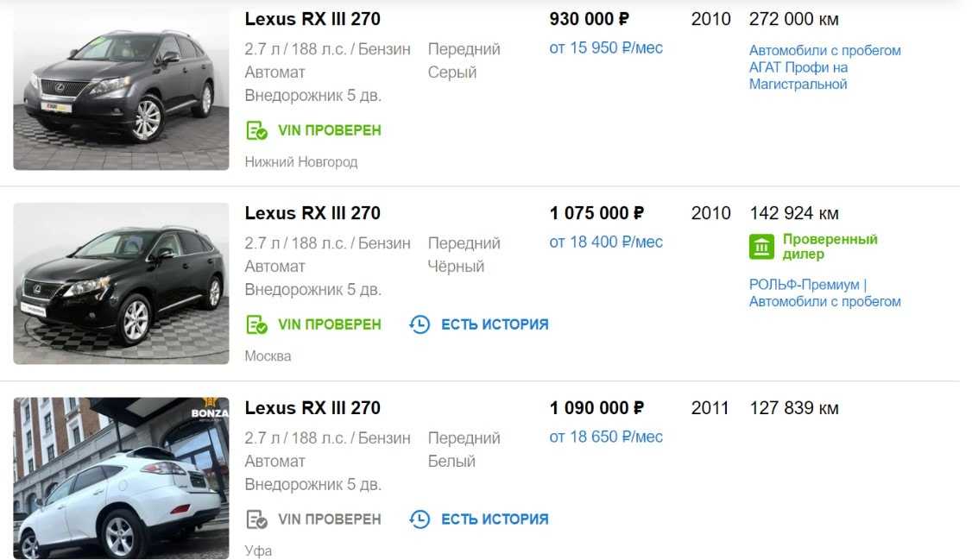Click the 'от 18 650 ₽/мес' loan link

click(x=606, y=437)
